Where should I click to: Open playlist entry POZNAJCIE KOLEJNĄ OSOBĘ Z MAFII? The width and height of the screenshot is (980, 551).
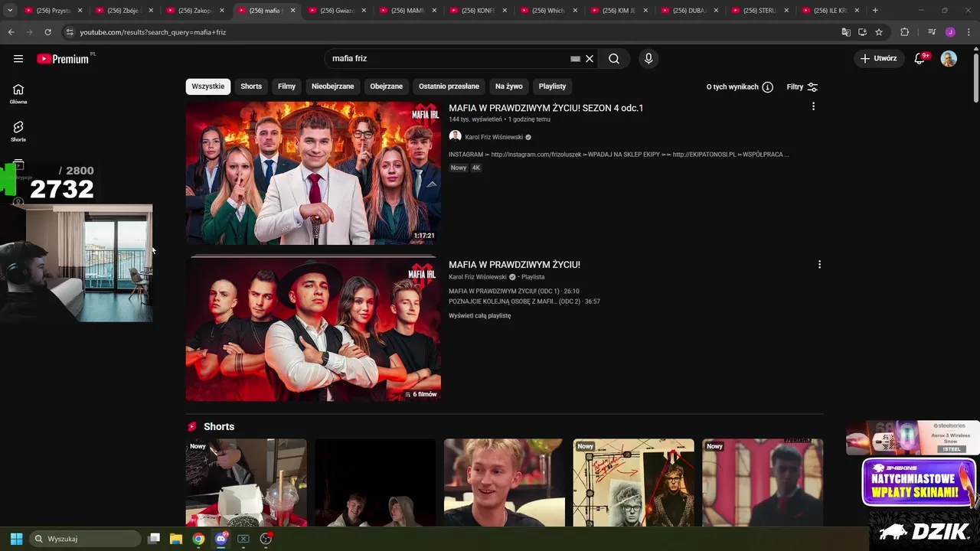point(524,302)
